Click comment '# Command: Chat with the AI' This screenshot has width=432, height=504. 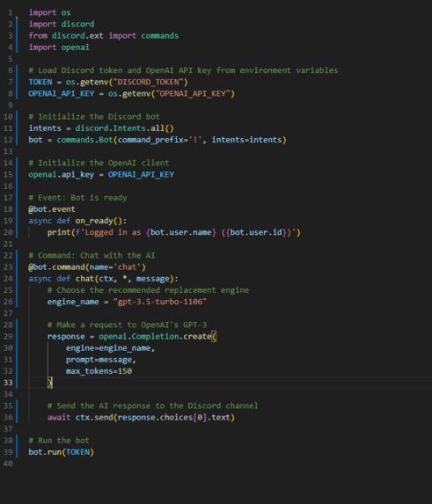92,256
